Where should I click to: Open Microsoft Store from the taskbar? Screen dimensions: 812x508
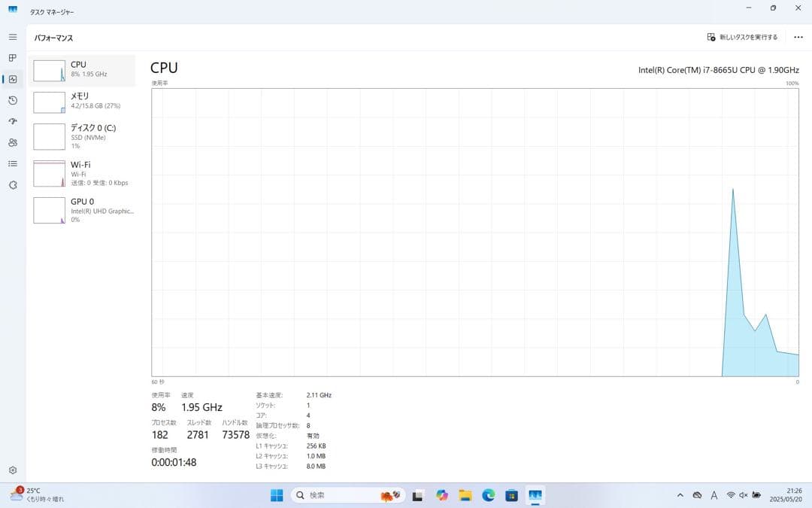[x=511, y=495]
